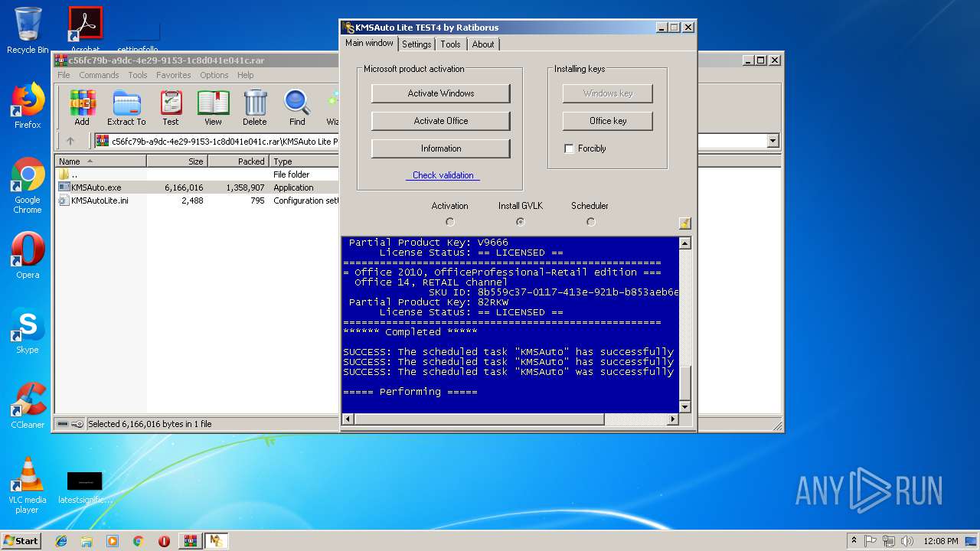Select the parent folder '..' row
Viewport: 980px width, 551px height.
[197, 174]
